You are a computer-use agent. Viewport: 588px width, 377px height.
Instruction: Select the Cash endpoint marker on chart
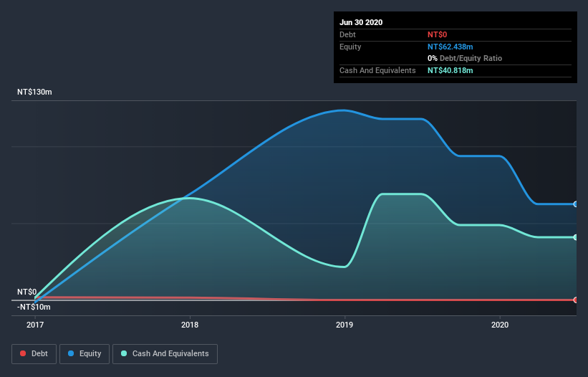(x=575, y=237)
